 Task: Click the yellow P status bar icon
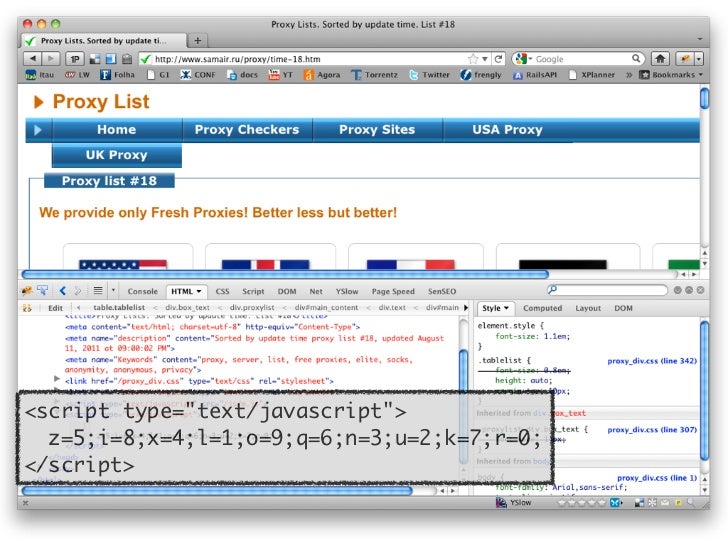point(678,502)
